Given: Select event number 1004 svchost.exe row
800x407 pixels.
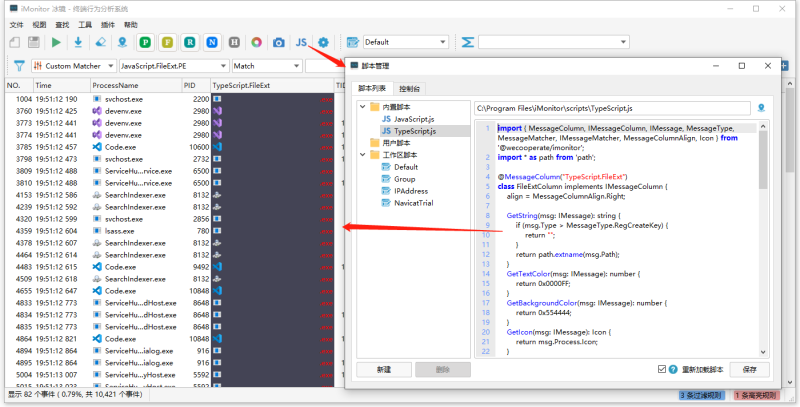Looking at the screenshot, I should [x=169, y=99].
